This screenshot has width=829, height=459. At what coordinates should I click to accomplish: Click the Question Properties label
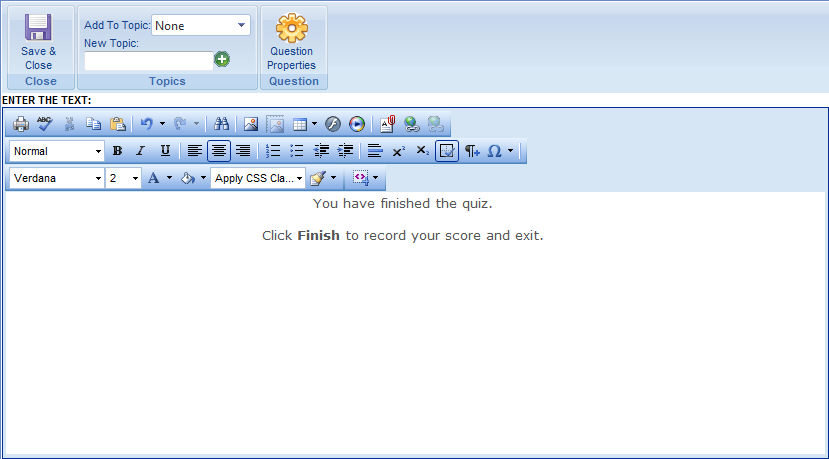click(x=291, y=58)
